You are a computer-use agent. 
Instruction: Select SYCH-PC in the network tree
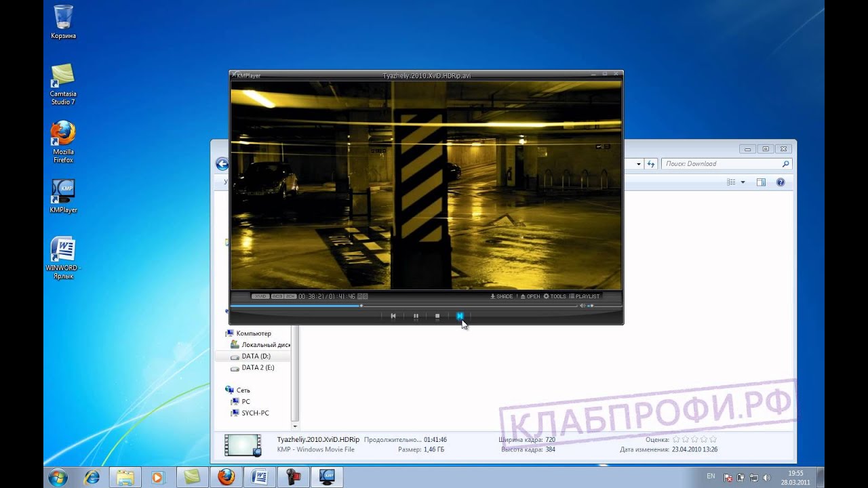pos(250,413)
